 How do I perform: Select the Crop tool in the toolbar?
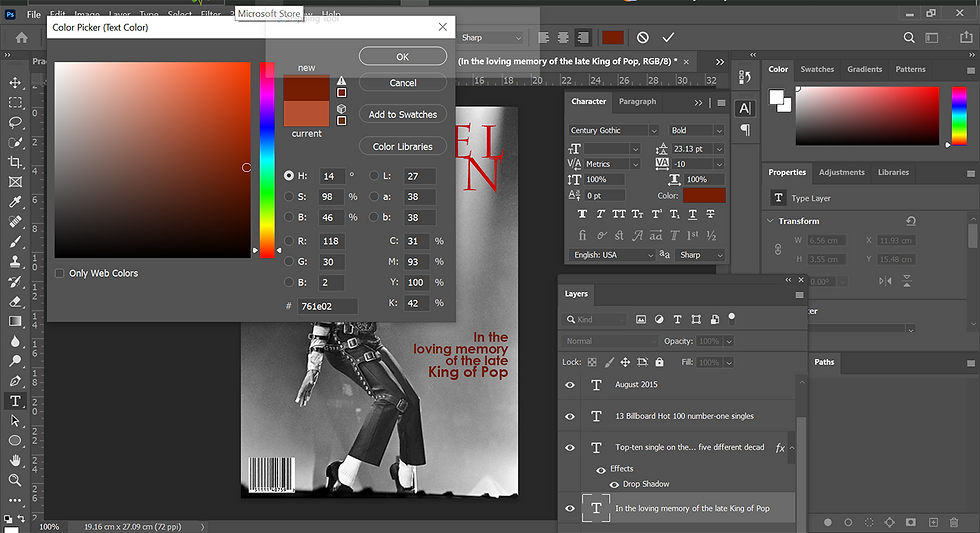tap(15, 162)
